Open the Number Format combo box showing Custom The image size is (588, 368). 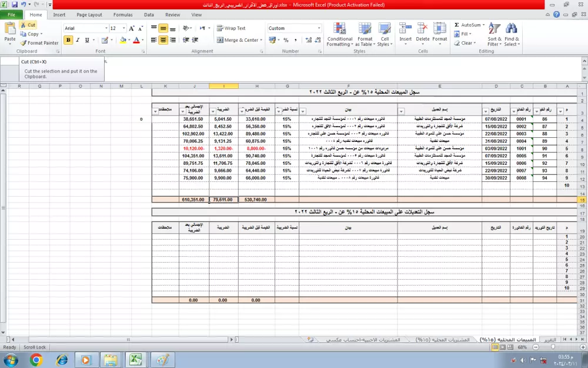(x=293, y=27)
